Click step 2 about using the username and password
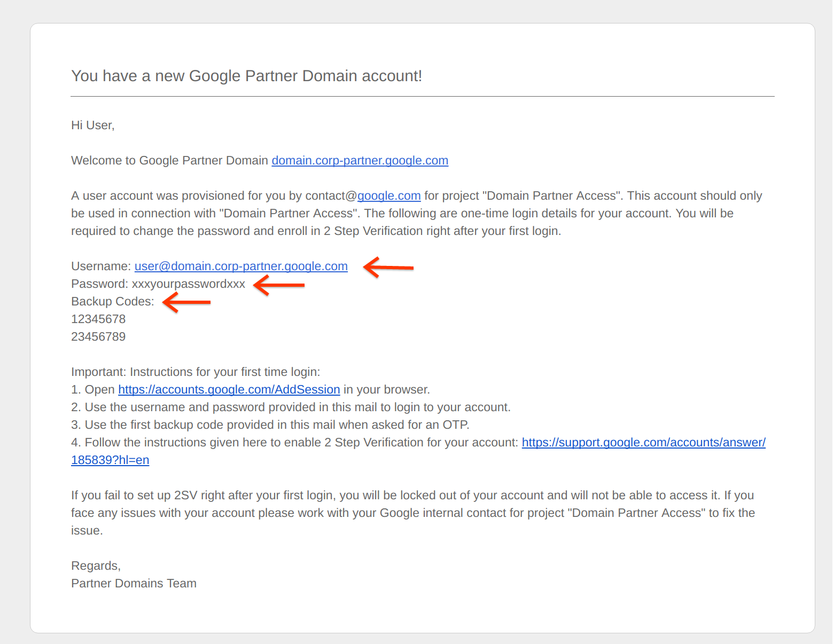The width and height of the screenshot is (834, 644). [291, 407]
